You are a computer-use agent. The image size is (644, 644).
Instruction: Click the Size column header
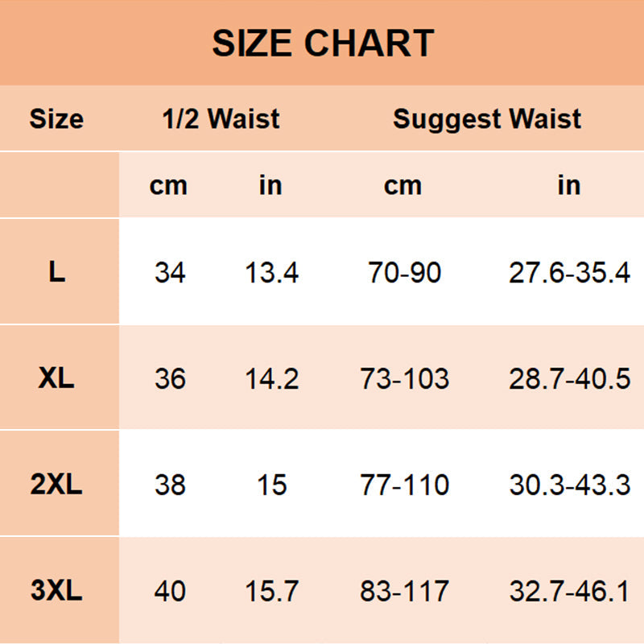[x=56, y=120]
